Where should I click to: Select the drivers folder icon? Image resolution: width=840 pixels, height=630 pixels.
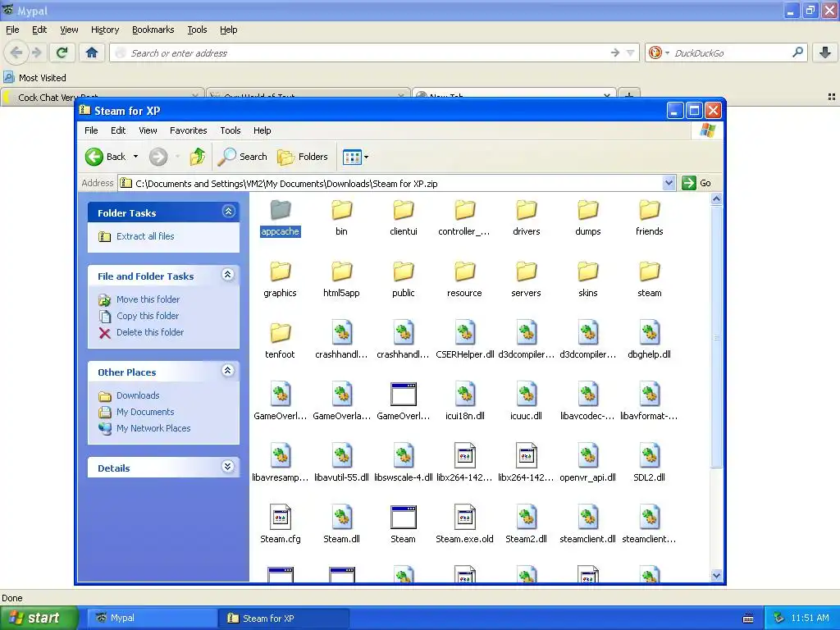click(x=526, y=210)
